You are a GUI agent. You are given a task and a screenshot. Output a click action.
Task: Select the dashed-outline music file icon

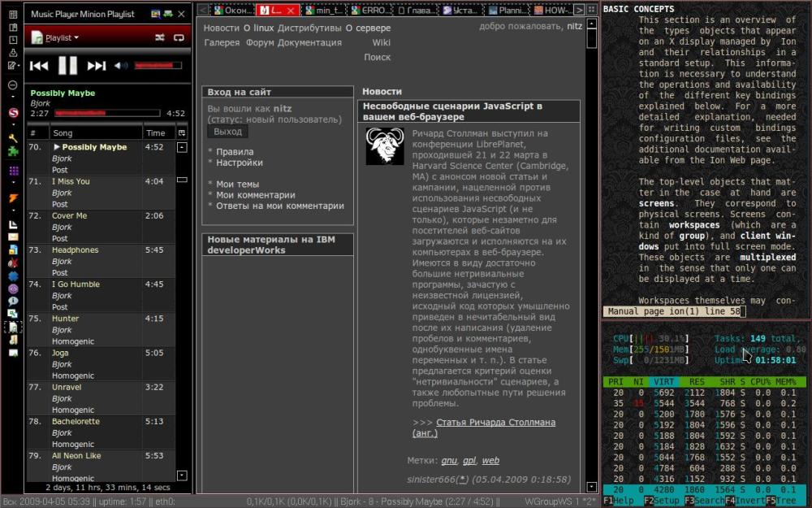click(x=13, y=327)
